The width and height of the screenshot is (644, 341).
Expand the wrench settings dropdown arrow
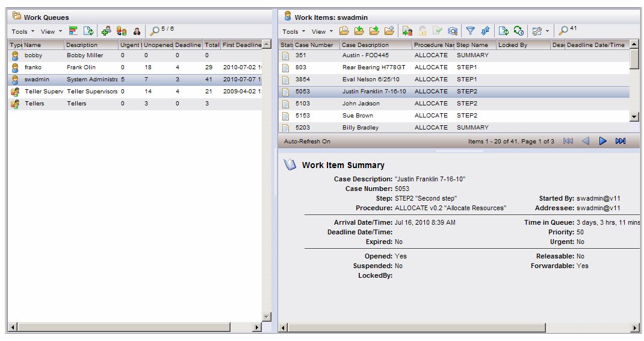click(x=547, y=31)
